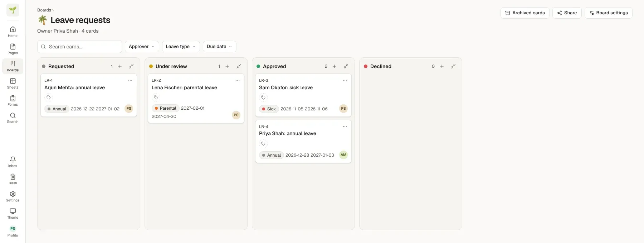This screenshot has height=243, width=644.
Task: Open the LR-2 card options menu
Action: point(238,80)
